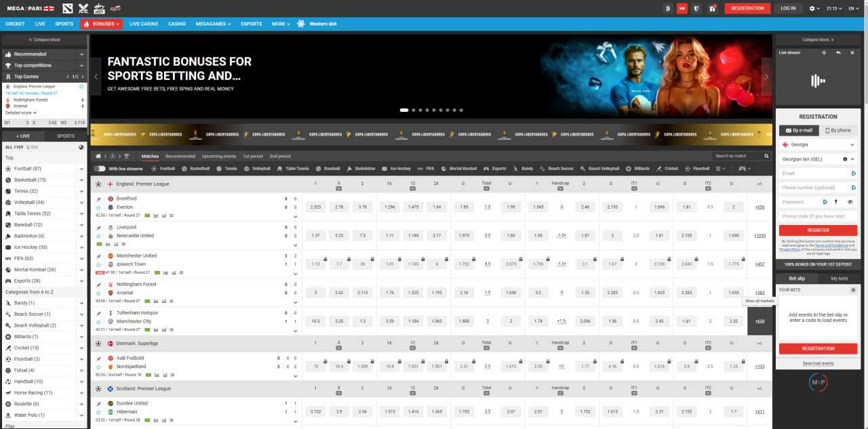
Task: Open the My bets tab
Action: (839, 279)
